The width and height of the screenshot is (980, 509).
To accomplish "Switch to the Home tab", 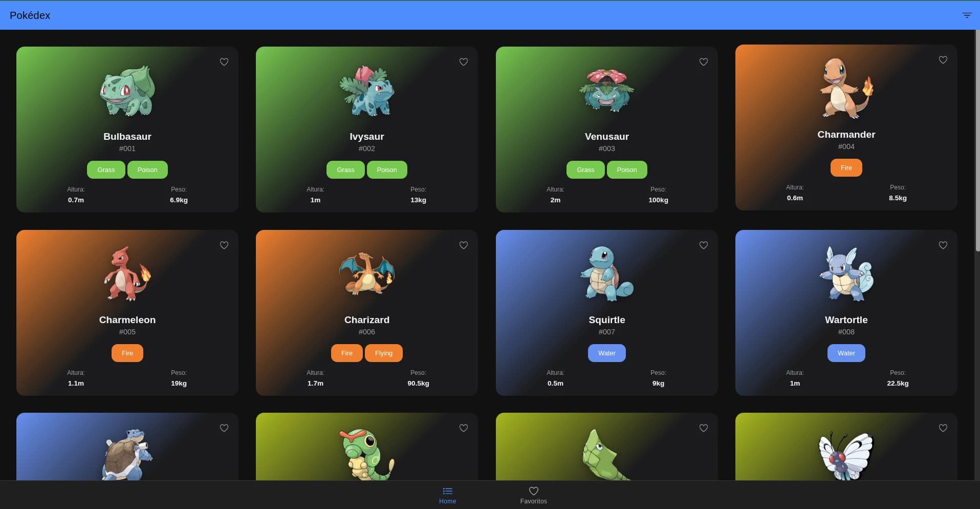I will 447,495.
